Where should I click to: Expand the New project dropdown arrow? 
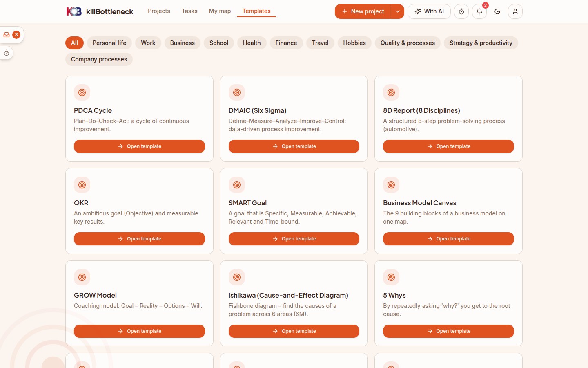click(x=397, y=11)
